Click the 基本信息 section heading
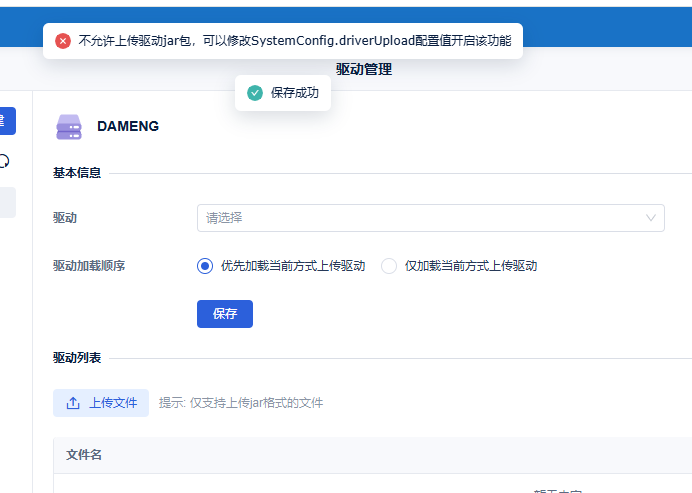The height and width of the screenshot is (493, 692). [77, 173]
